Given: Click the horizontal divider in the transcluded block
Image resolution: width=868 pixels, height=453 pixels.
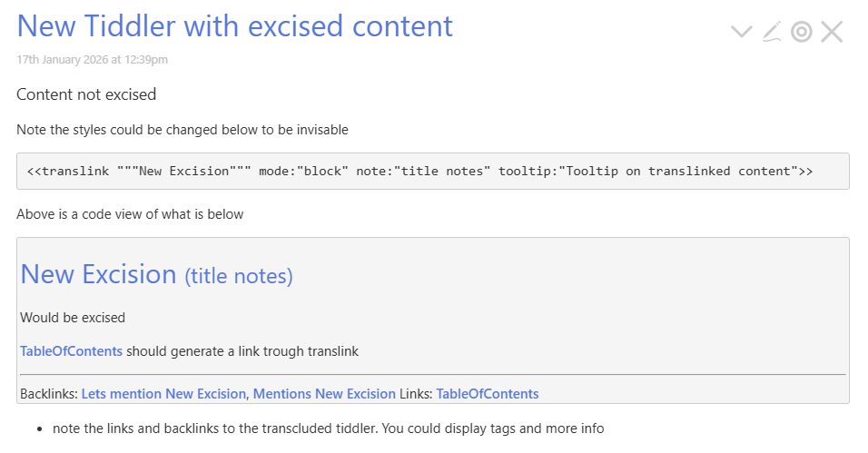Looking at the screenshot, I should (x=432, y=374).
